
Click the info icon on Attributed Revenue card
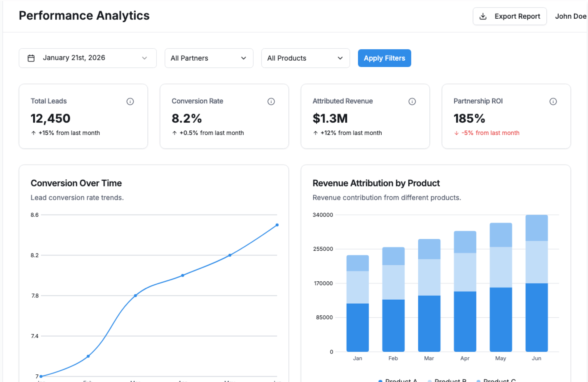click(412, 101)
